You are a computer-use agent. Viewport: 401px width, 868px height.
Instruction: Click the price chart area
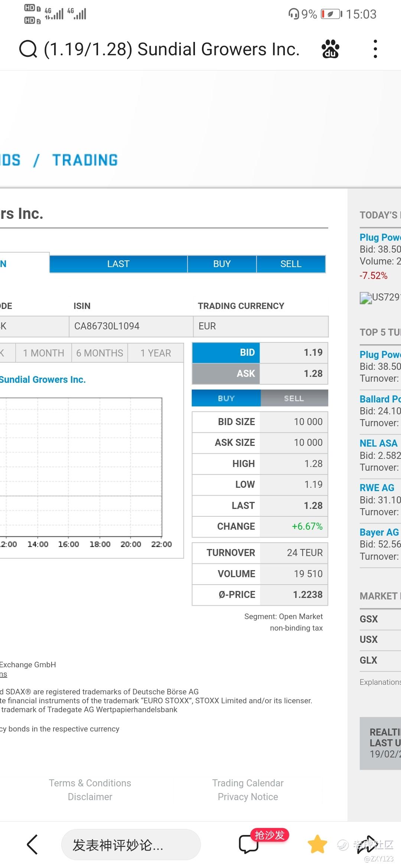pos(81,467)
